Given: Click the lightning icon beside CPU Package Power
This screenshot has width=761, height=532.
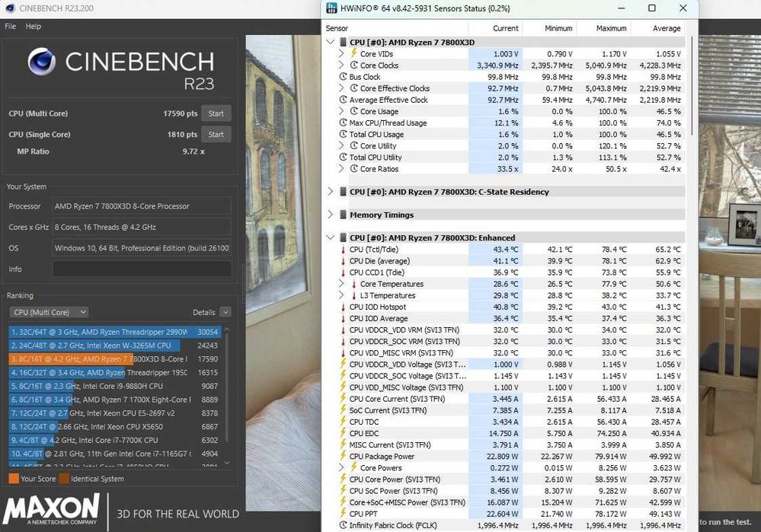Looking at the screenshot, I should click(x=343, y=456).
